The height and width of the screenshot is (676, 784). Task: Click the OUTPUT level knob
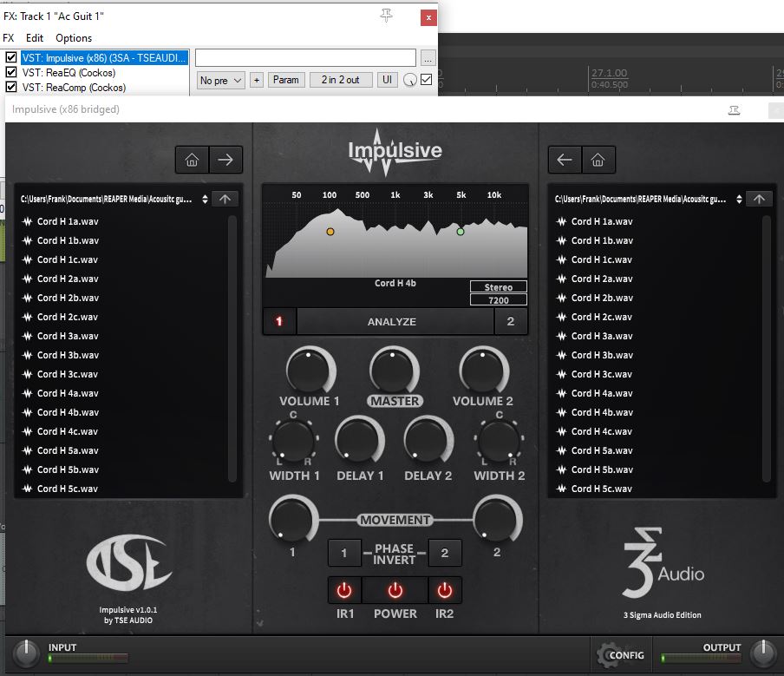(x=763, y=653)
